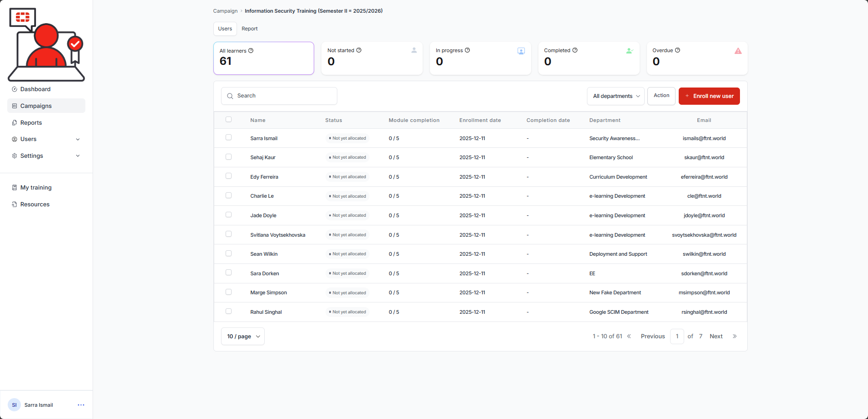Click the help icon next to In progress

click(468, 50)
